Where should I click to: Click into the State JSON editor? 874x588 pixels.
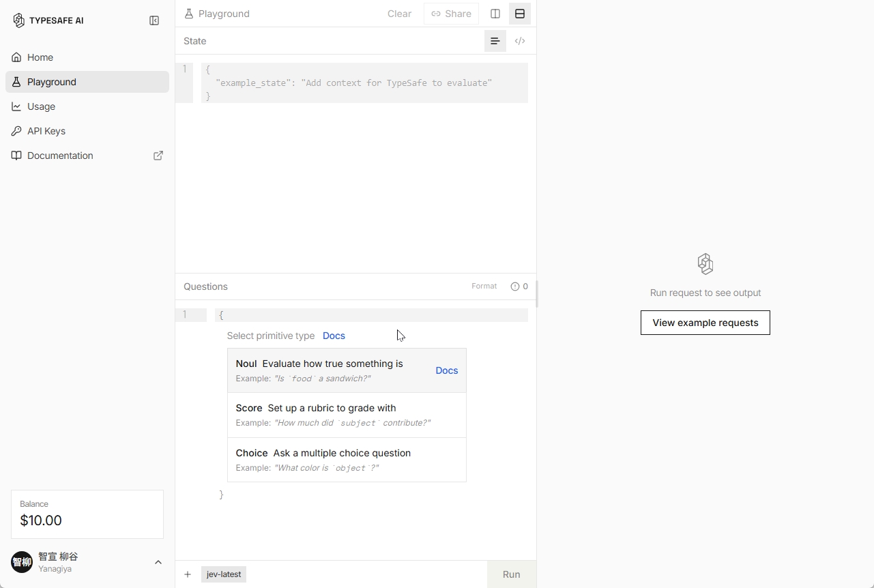pos(364,83)
